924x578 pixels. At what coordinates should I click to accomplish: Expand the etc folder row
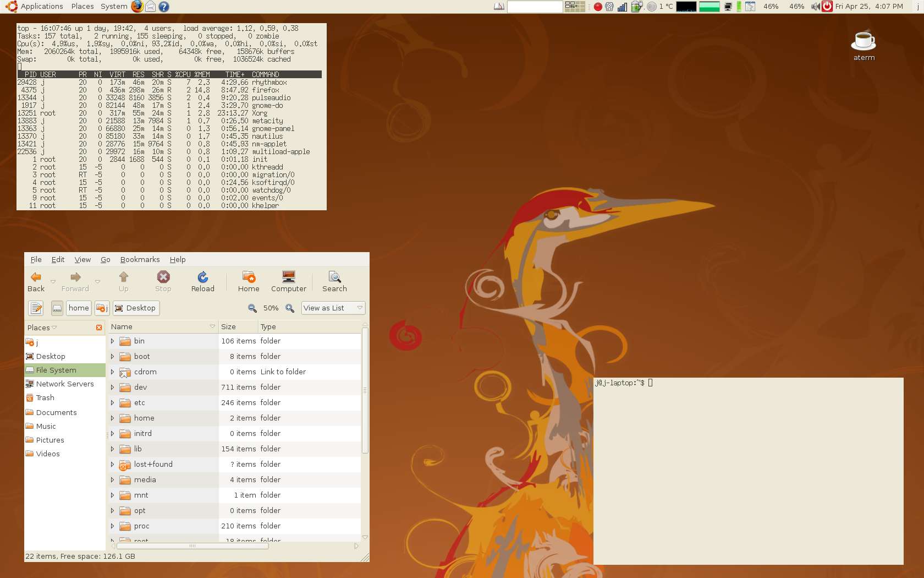point(113,403)
